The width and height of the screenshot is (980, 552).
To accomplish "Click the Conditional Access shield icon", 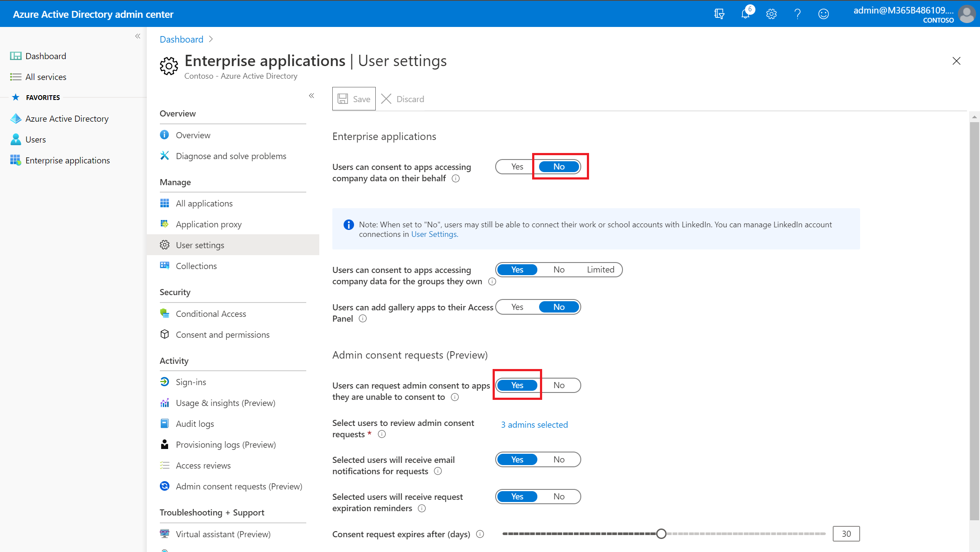I will click(164, 313).
